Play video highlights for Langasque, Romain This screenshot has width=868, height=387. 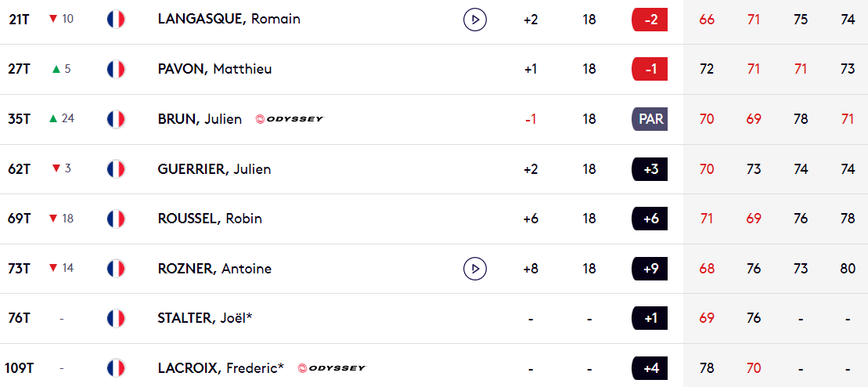(x=474, y=20)
